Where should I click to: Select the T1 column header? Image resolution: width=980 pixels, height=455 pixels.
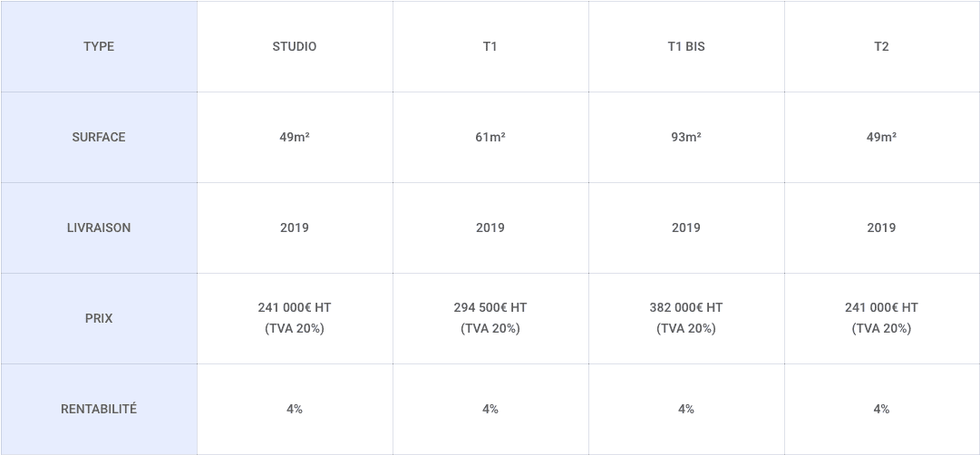(490, 46)
